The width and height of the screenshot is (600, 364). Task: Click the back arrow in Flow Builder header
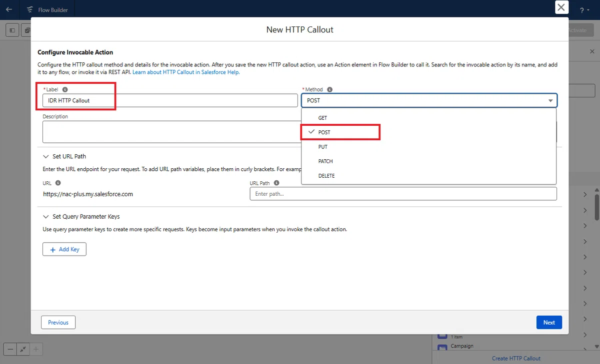click(x=9, y=9)
